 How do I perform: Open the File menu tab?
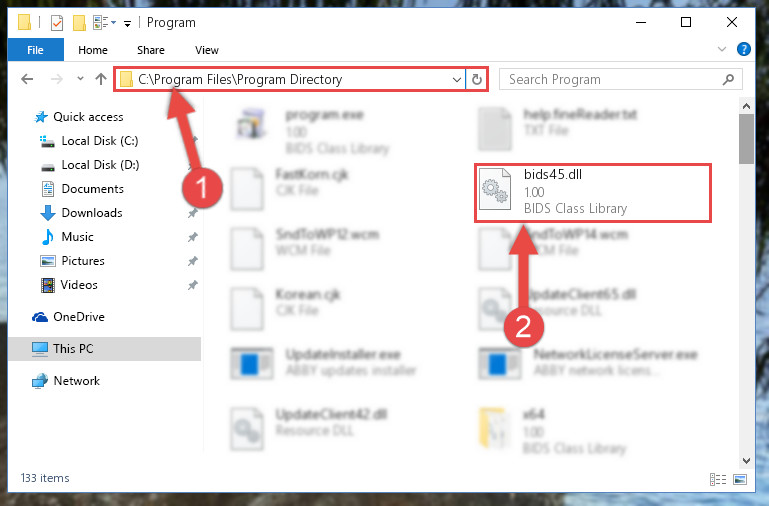coord(35,50)
